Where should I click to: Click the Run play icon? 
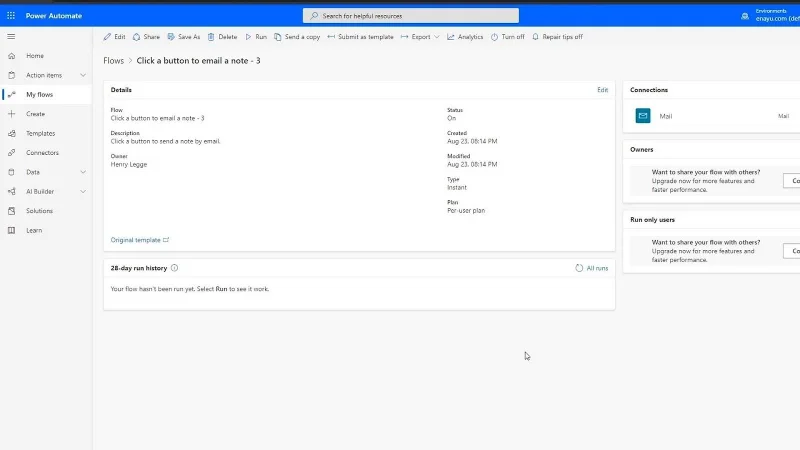[248, 37]
